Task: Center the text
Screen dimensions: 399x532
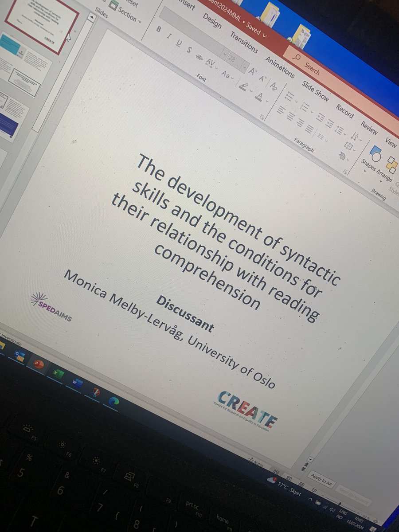Action: (x=290, y=117)
